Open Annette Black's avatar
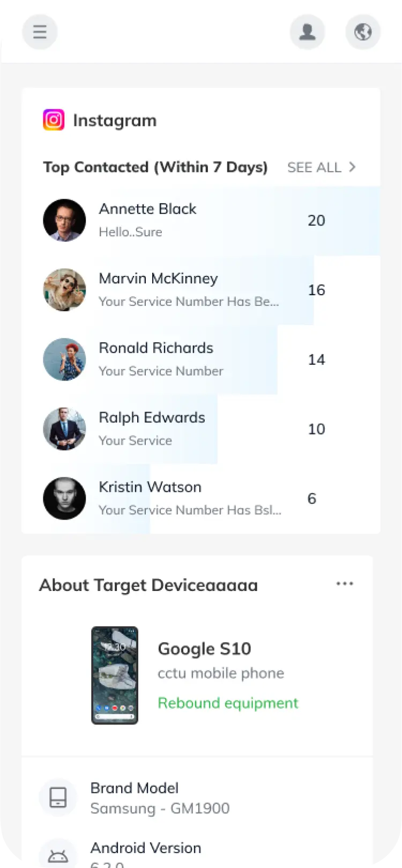 pos(64,220)
